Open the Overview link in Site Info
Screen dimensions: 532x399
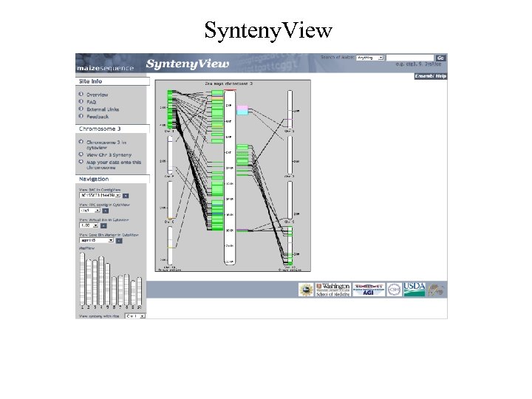tap(97, 95)
